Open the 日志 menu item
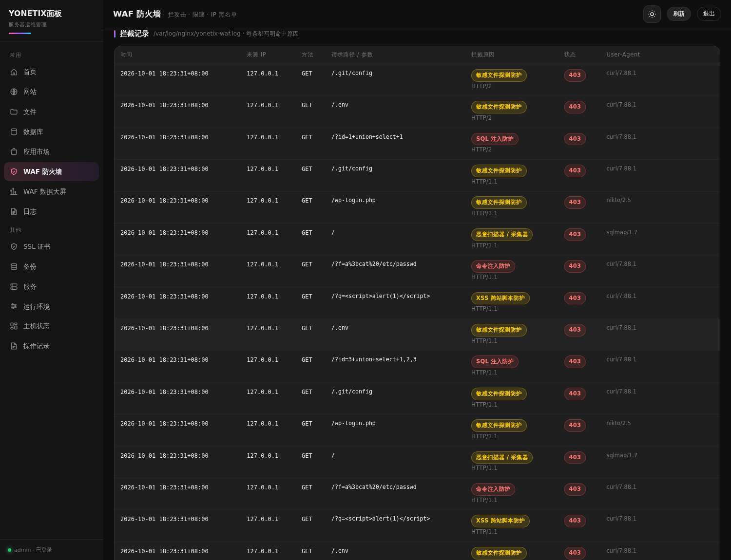The image size is (731, 560). coord(51,212)
